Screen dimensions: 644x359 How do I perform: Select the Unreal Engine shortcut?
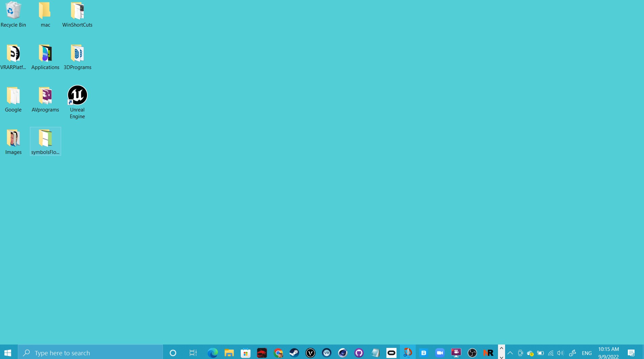pyautogui.click(x=77, y=102)
